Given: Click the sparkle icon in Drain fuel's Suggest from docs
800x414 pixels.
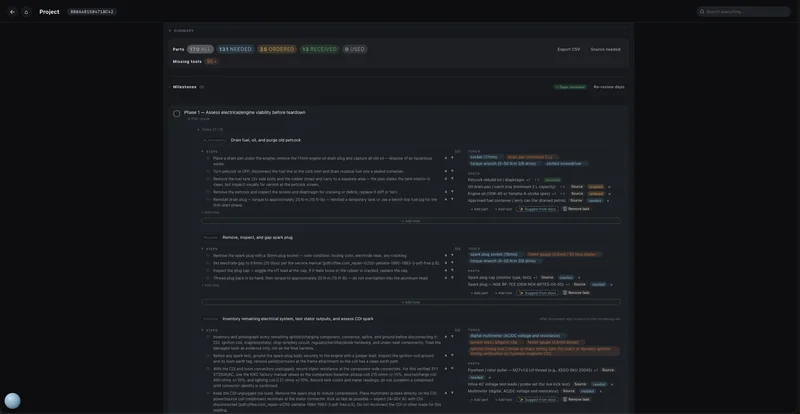Looking at the screenshot, I should (x=521, y=209).
